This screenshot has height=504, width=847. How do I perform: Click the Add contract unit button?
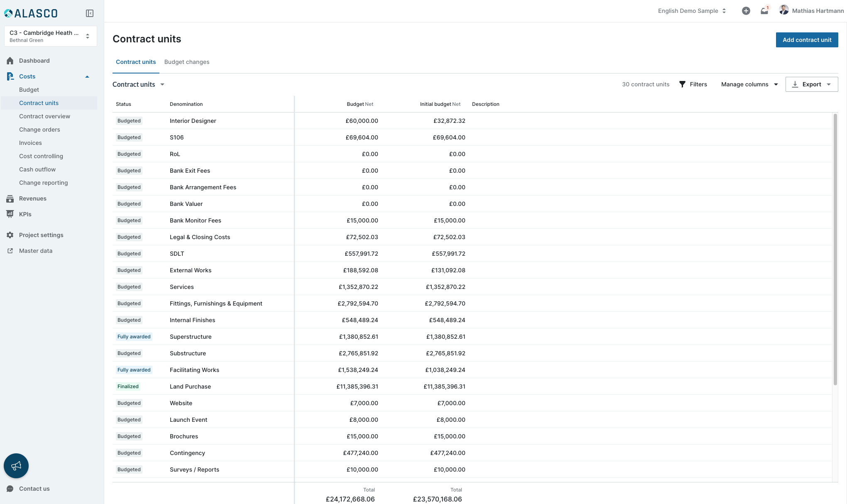[807, 40]
